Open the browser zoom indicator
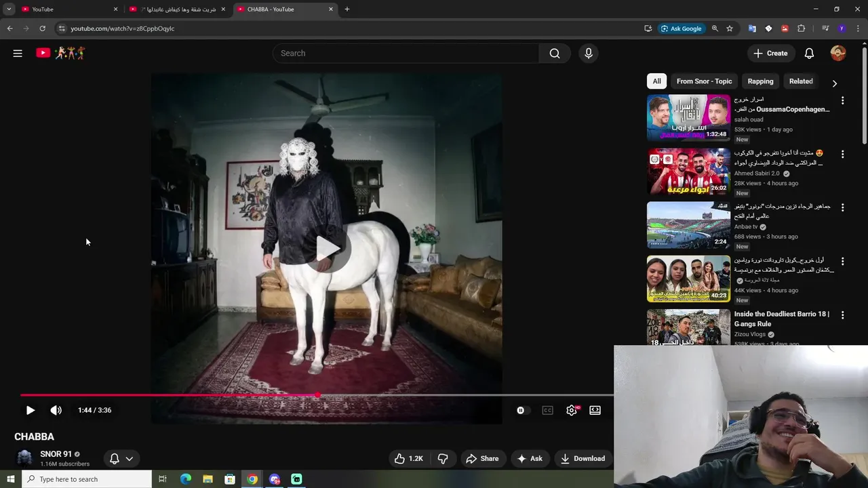This screenshot has width=868, height=488. click(x=715, y=28)
